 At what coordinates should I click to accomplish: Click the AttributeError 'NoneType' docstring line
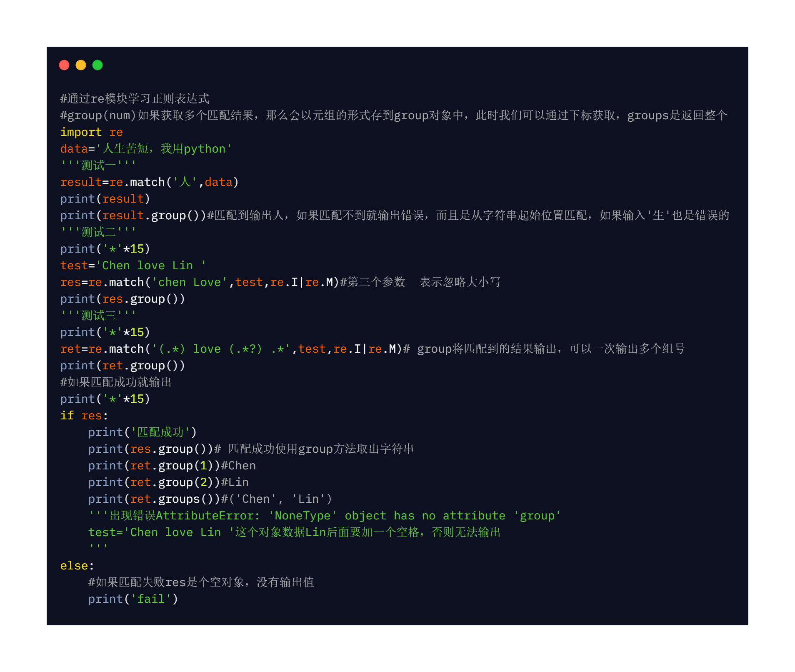(325, 516)
